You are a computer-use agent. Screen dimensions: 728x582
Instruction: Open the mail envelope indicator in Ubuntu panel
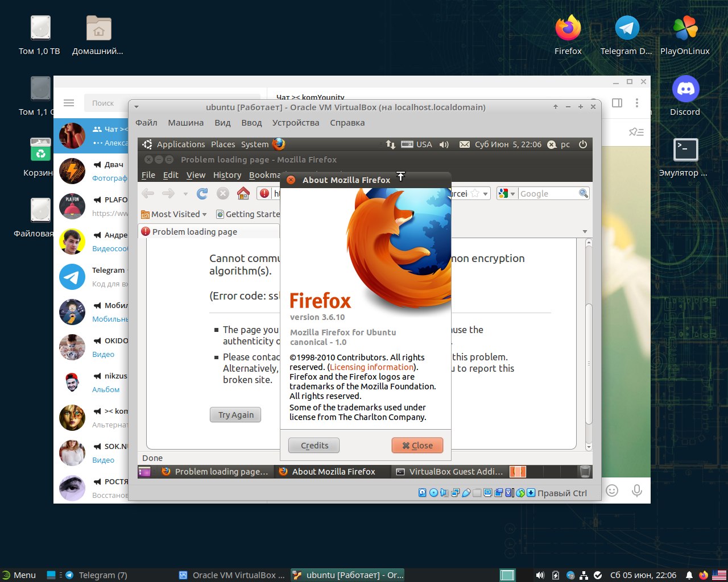[x=465, y=144]
